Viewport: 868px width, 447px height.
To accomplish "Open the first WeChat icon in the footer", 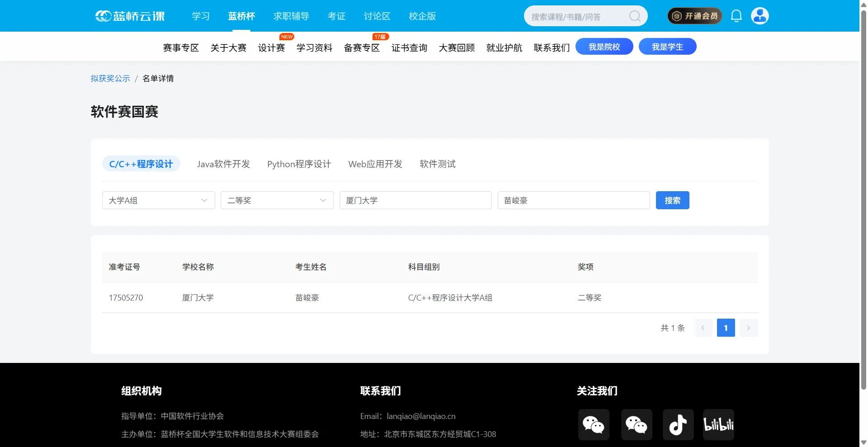I will (594, 424).
